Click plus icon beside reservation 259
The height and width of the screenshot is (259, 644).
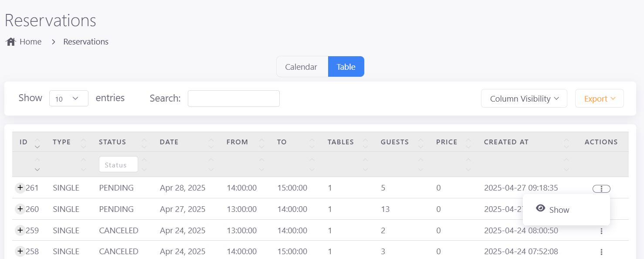click(x=20, y=230)
